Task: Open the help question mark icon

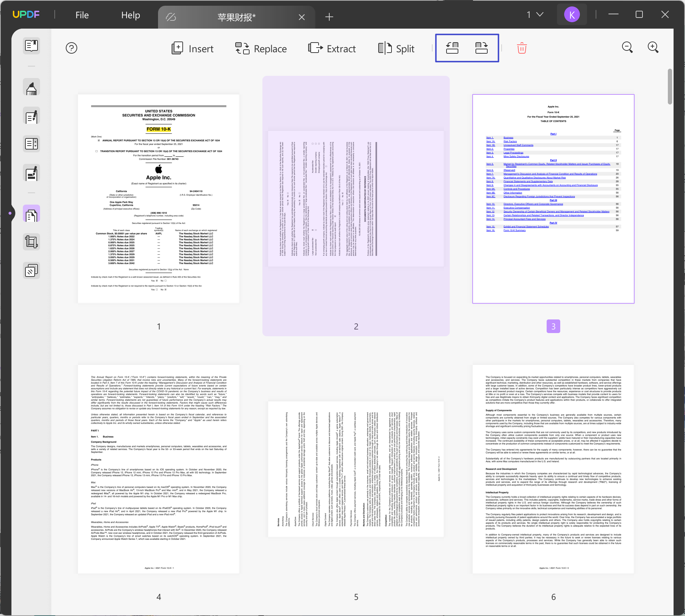Action: click(72, 48)
